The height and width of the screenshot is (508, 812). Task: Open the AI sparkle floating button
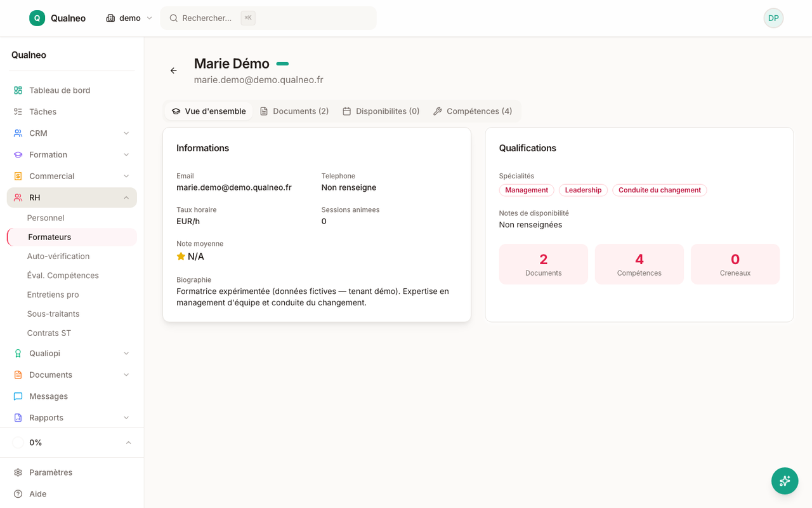[x=785, y=481]
